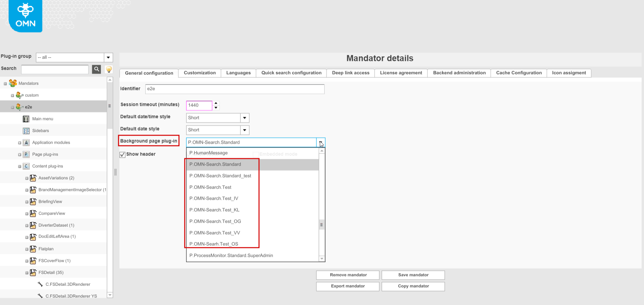
Task: Click the Application modules icon
Action: (x=26, y=142)
